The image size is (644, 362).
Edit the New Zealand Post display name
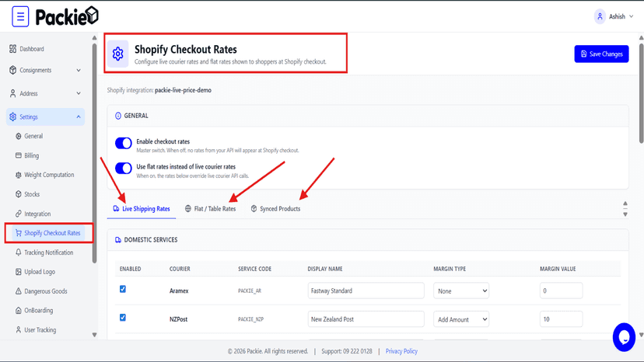click(366, 319)
